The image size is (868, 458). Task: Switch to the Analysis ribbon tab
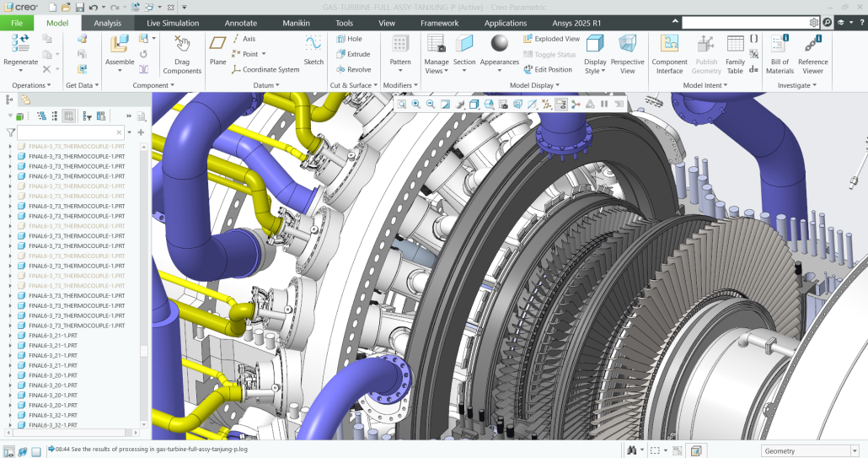tap(108, 23)
